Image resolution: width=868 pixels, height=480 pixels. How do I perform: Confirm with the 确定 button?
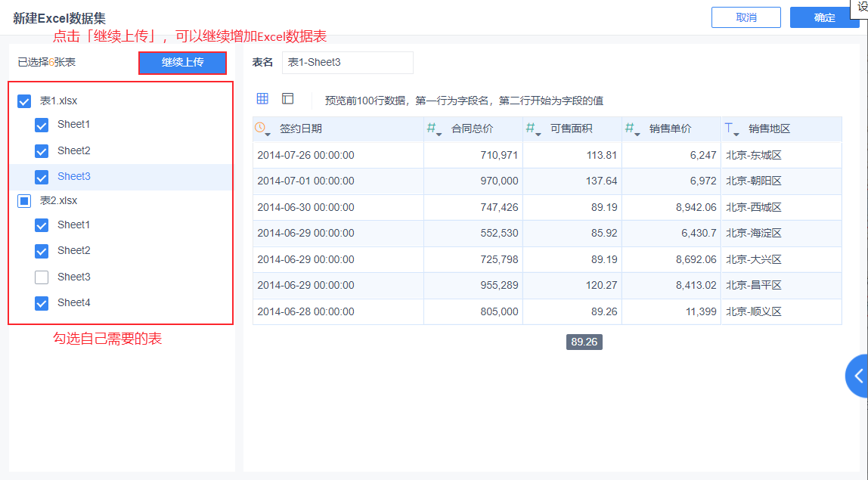coord(824,17)
